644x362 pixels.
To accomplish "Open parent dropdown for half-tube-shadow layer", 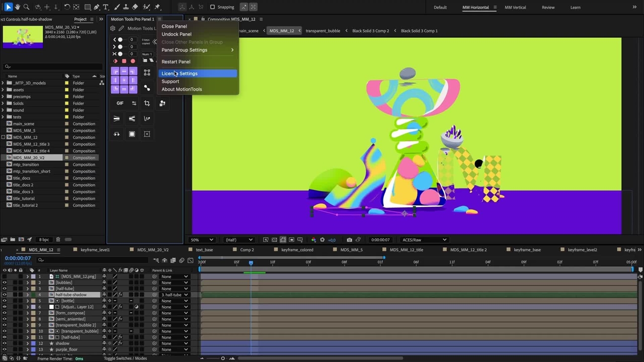I will pyautogui.click(x=174, y=295).
